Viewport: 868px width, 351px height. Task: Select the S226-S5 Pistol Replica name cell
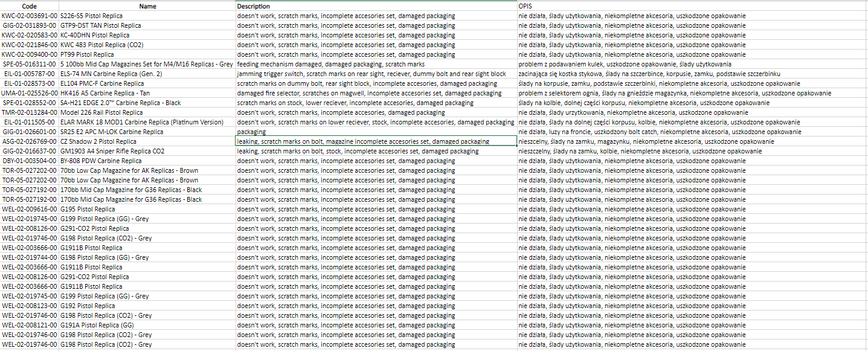point(147,16)
